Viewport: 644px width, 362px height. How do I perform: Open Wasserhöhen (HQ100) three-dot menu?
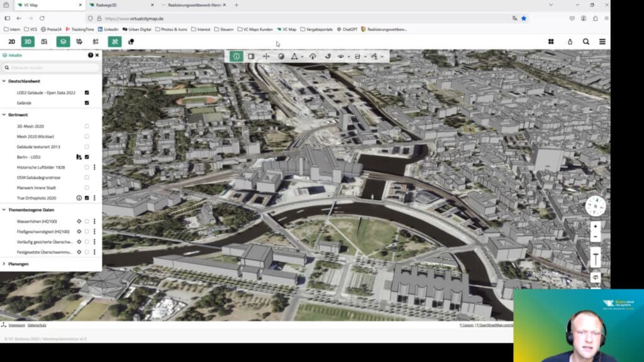pyautogui.click(x=94, y=221)
